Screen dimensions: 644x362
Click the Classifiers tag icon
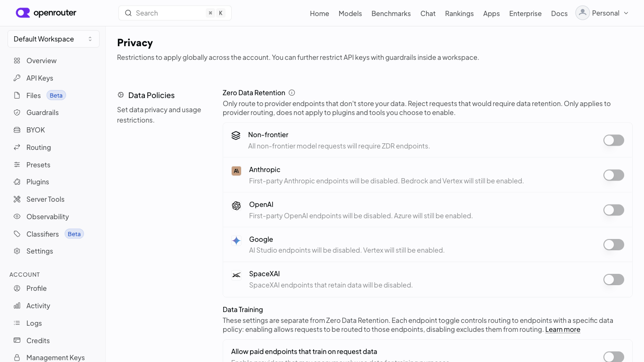(17, 234)
